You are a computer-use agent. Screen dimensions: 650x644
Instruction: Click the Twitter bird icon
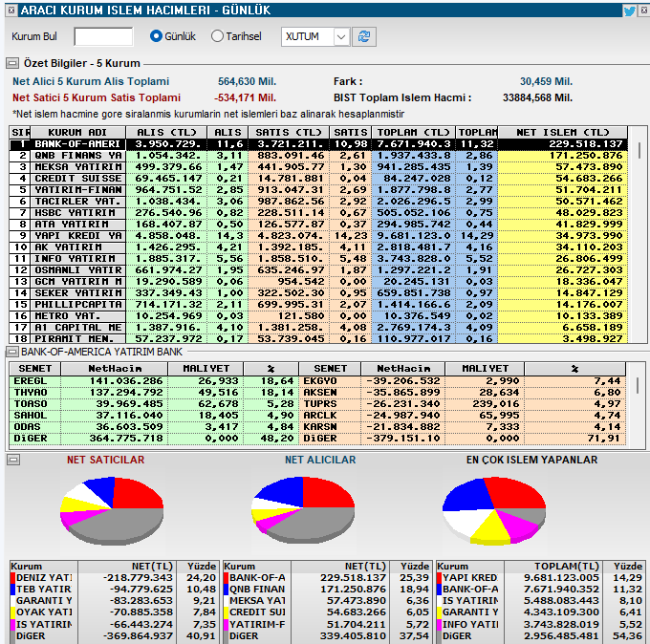click(x=629, y=11)
